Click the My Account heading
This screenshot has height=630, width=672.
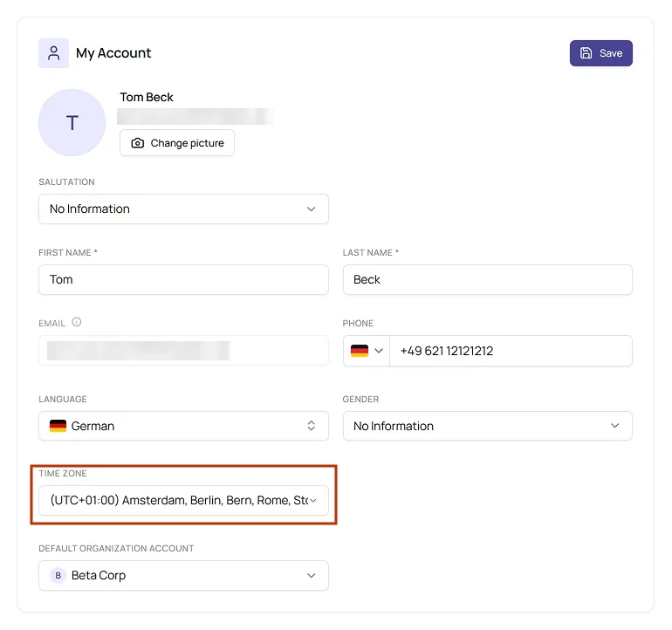click(x=113, y=53)
